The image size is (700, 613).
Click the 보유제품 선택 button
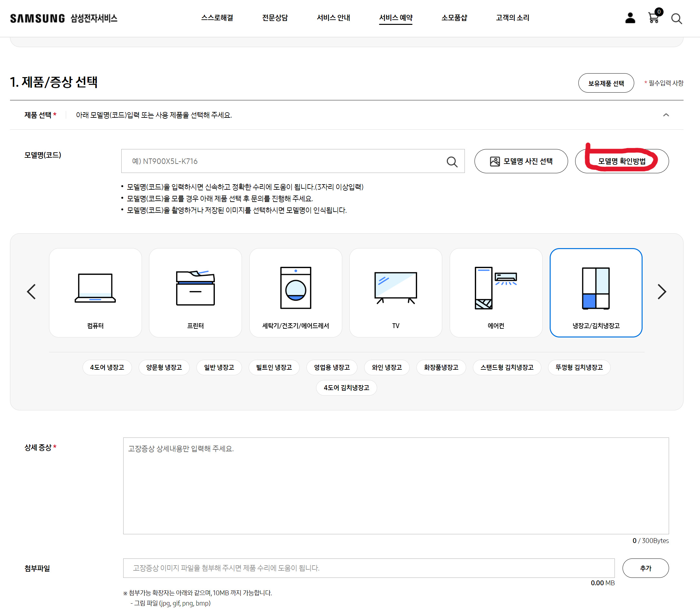point(605,83)
